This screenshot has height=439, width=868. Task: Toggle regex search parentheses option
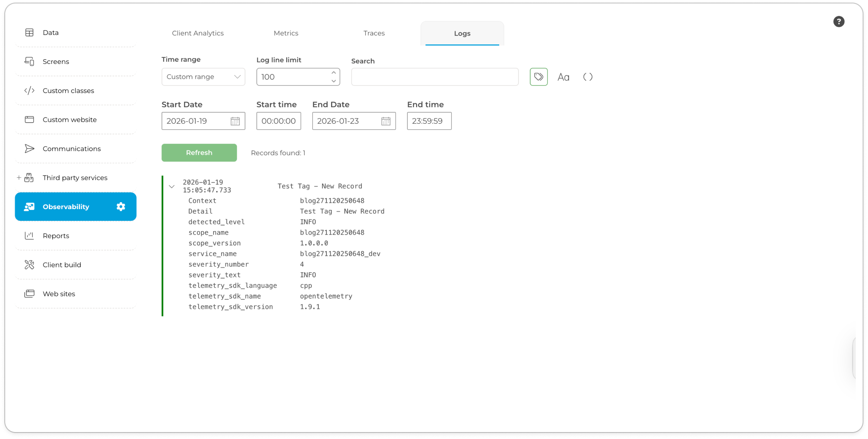coord(588,77)
